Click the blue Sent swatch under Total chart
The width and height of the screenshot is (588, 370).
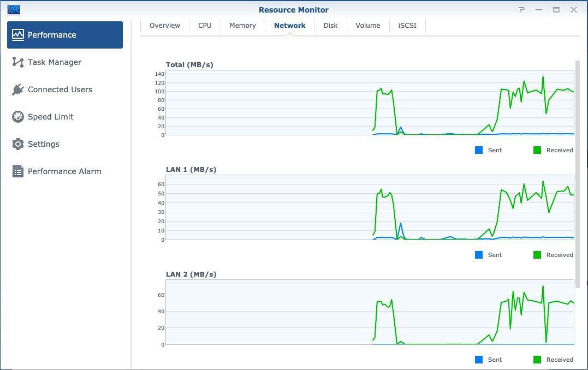point(479,150)
